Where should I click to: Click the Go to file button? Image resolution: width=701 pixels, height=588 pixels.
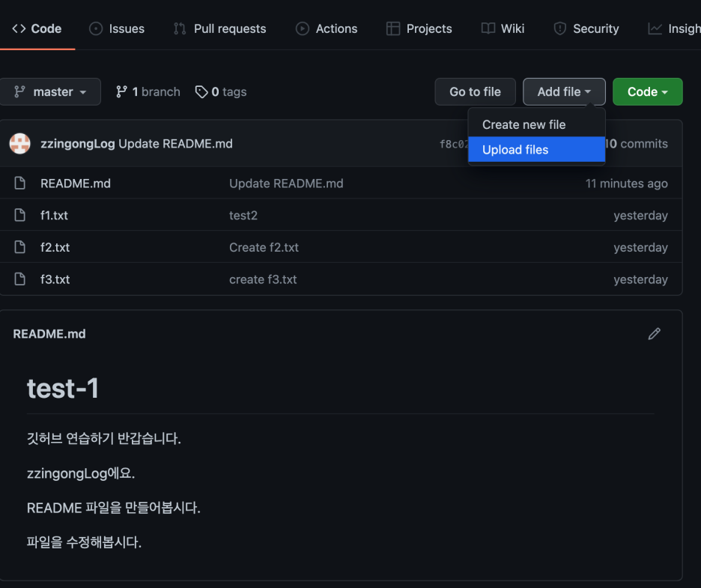(x=476, y=91)
